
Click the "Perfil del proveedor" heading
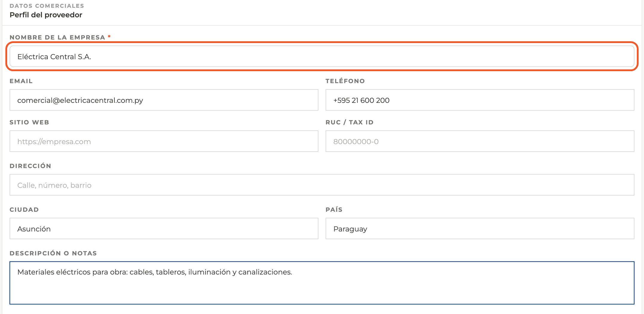(x=46, y=15)
